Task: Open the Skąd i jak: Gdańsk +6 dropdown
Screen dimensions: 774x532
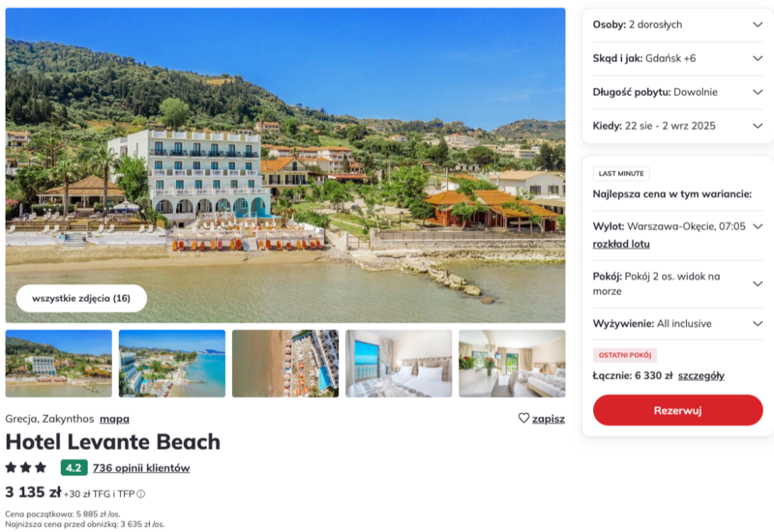Action: [x=677, y=58]
